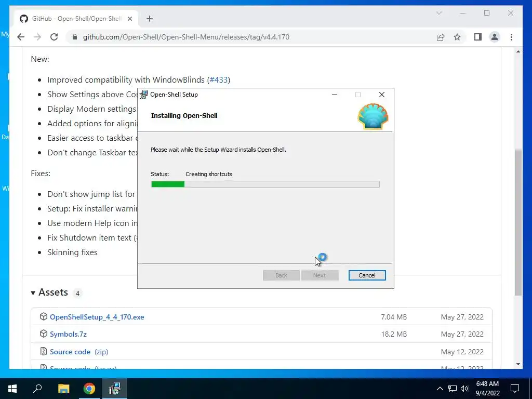Go back in Chrome browser
Image resolution: width=532 pixels, height=399 pixels.
click(x=21, y=37)
